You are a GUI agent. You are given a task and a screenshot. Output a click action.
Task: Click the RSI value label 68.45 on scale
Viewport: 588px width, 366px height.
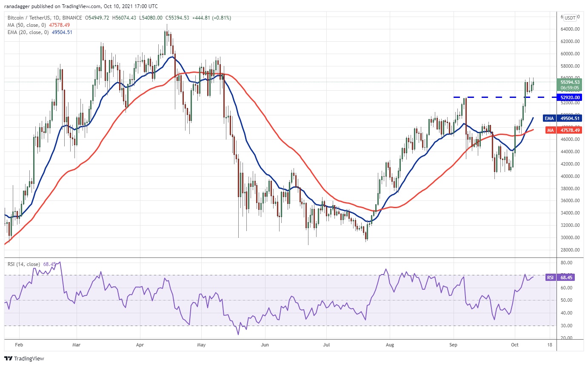pyautogui.click(x=566, y=277)
